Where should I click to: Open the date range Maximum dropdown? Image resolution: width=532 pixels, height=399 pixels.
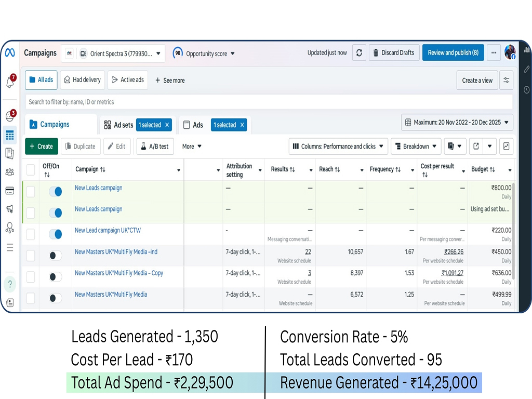point(457,123)
